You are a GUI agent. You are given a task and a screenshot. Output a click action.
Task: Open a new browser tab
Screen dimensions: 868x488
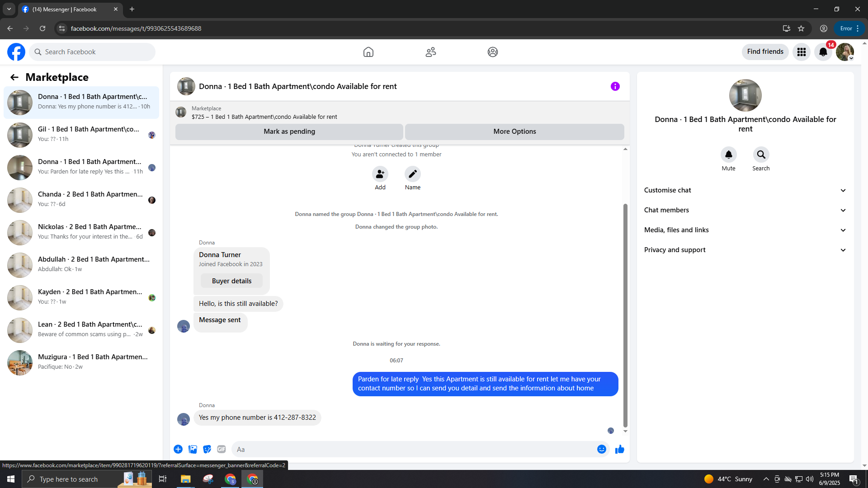click(132, 9)
